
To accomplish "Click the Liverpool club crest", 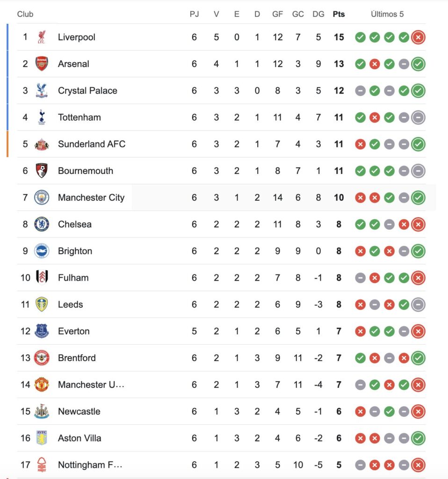I will 42,37.
